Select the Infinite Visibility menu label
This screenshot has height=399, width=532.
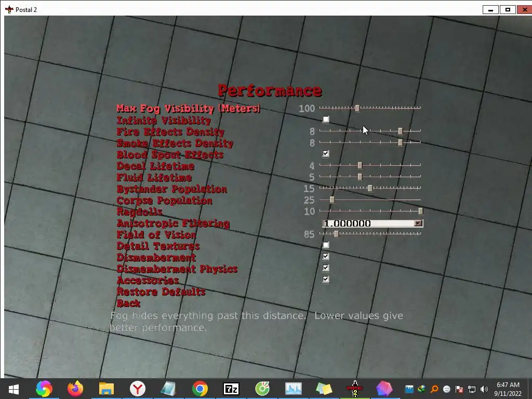[164, 120]
